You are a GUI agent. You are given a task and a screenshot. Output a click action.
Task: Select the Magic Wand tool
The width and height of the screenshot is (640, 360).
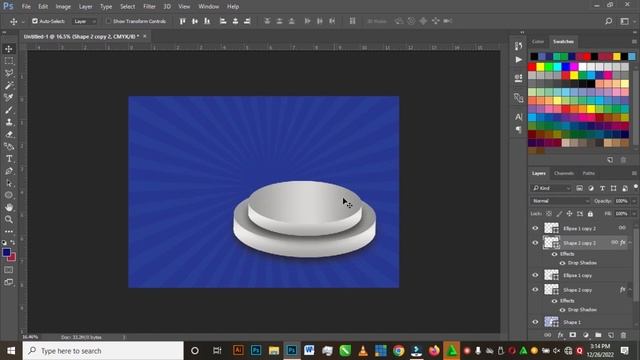click(x=9, y=85)
